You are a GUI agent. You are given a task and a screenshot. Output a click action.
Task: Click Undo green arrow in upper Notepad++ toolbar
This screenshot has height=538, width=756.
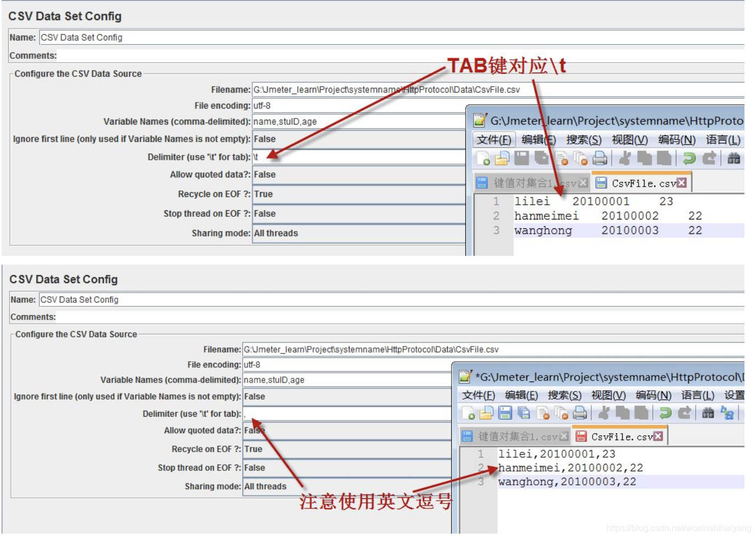[689, 159]
